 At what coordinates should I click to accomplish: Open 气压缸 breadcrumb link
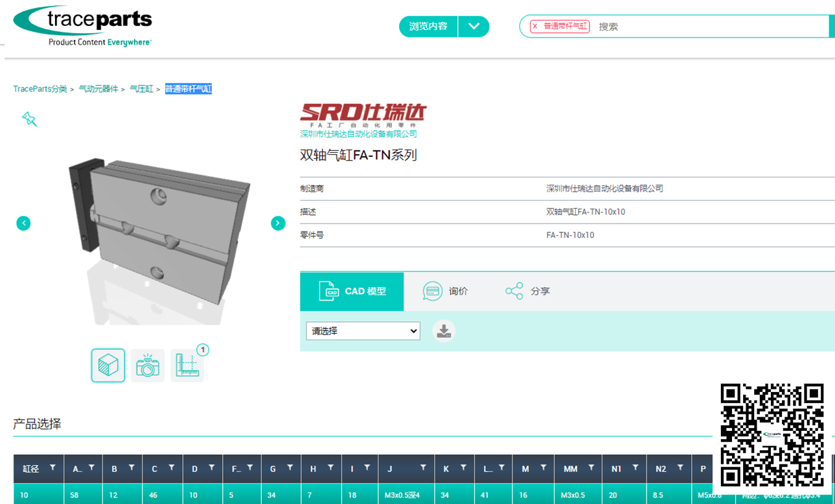point(142,89)
